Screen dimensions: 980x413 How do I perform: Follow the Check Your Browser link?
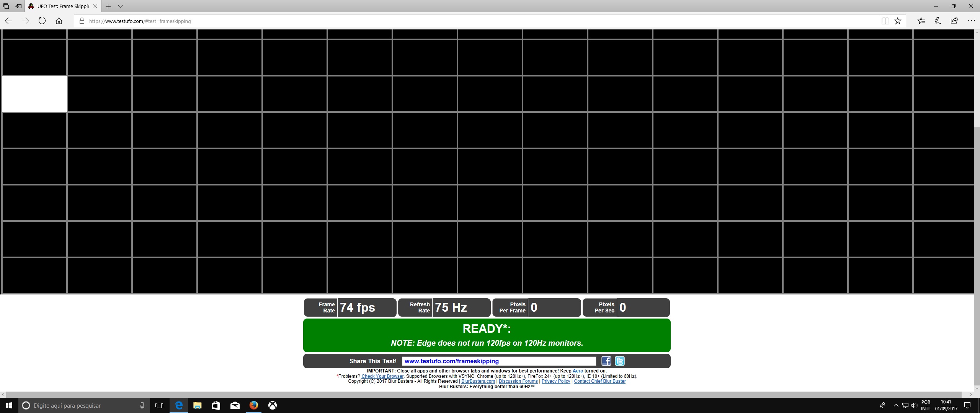pos(382,376)
